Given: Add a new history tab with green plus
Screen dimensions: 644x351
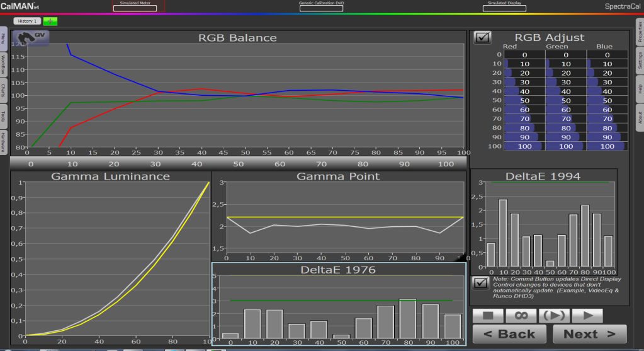Looking at the screenshot, I should click(x=50, y=21).
